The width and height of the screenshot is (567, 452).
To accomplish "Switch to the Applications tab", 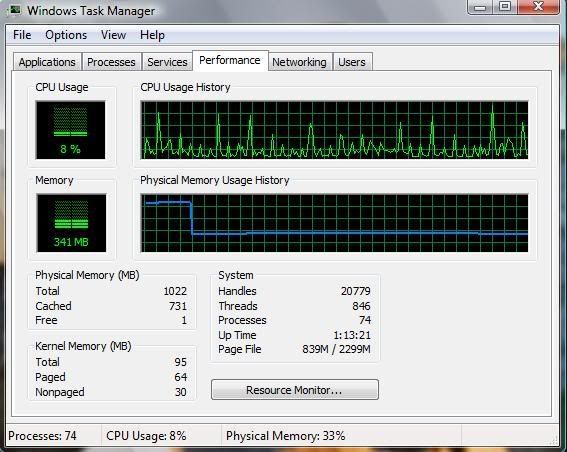I will coord(47,62).
